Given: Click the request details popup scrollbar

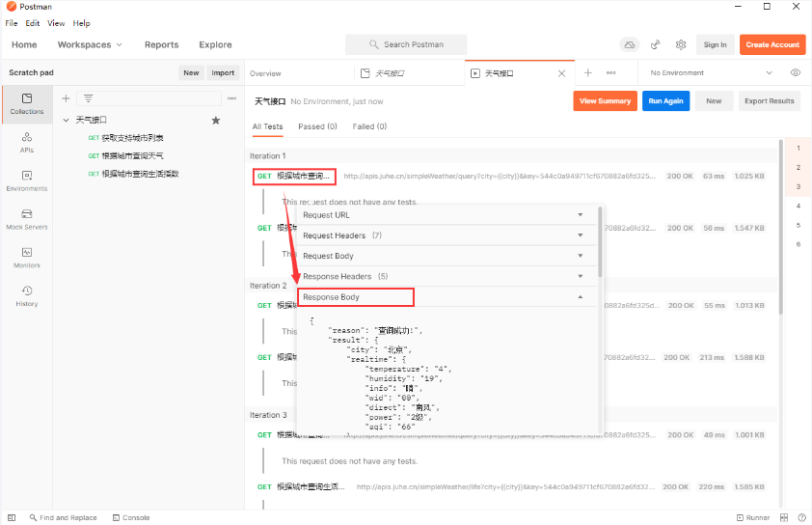Looking at the screenshot, I should 600,241.
